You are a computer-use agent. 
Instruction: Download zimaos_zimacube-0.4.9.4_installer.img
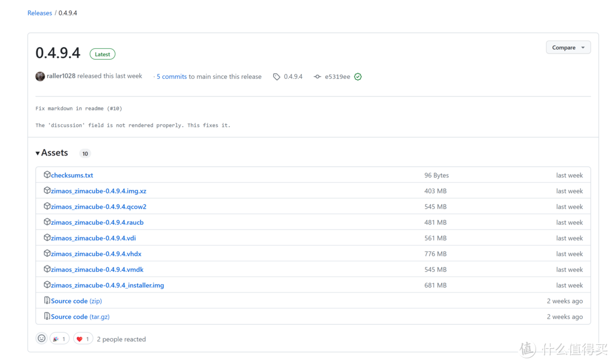[107, 285]
